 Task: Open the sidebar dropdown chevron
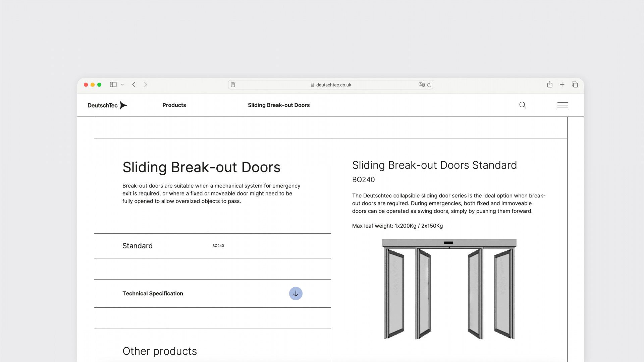coord(122,85)
